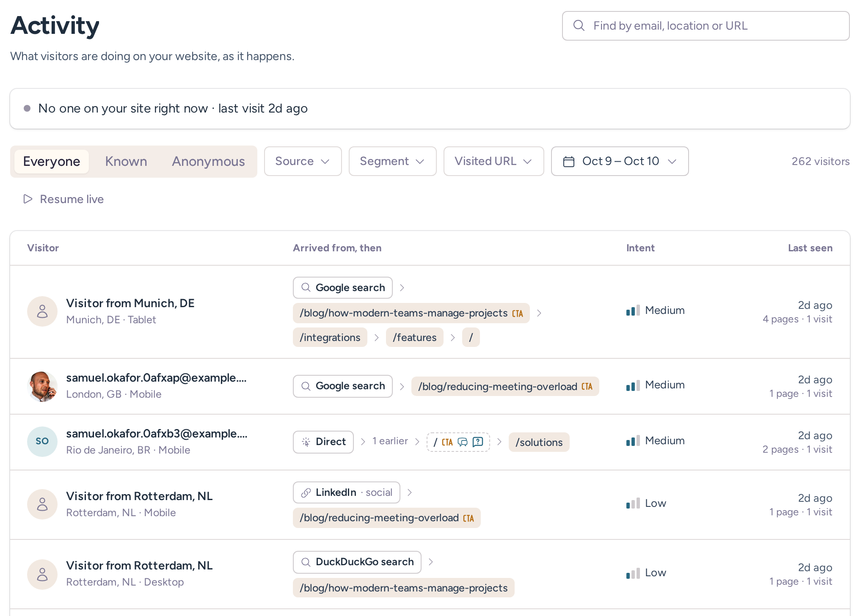Click the Resume live play icon
Screen dimensions: 860x616
[x=28, y=199]
